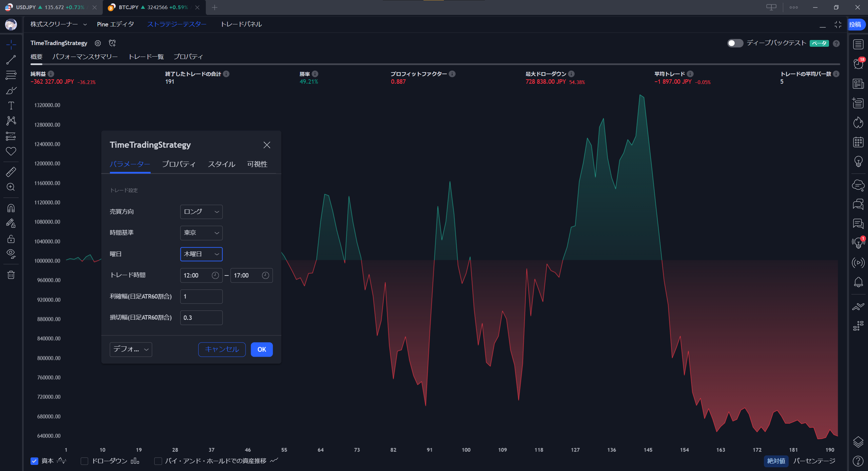The image size is (868, 471).
Task: Open the 売買方向 dropdown showing ロング
Action: pyautogui.click(x=201, y=212)
